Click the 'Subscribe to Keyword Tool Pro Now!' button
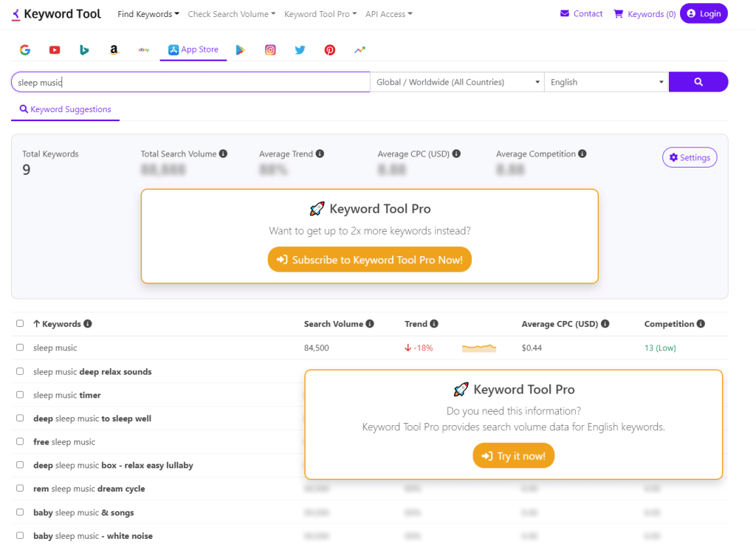 369,259
